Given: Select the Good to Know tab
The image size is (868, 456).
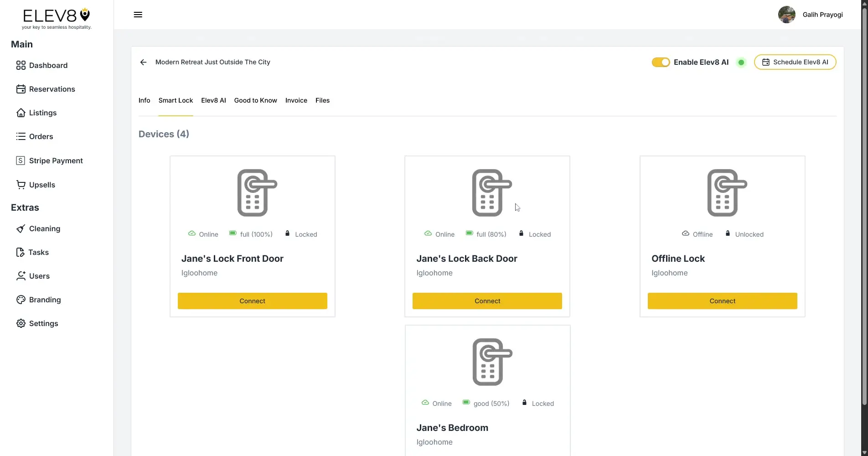Looking at the screenshot, I should tap(255, 100).
